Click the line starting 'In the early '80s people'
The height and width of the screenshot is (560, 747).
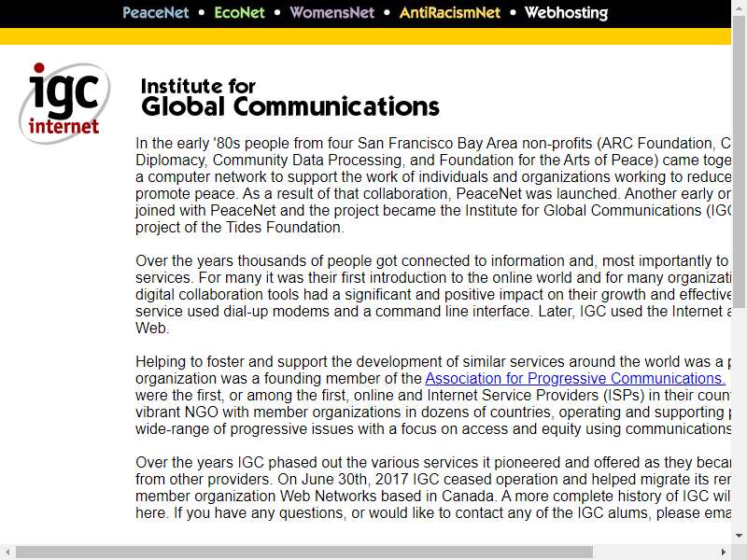[433, 144]
